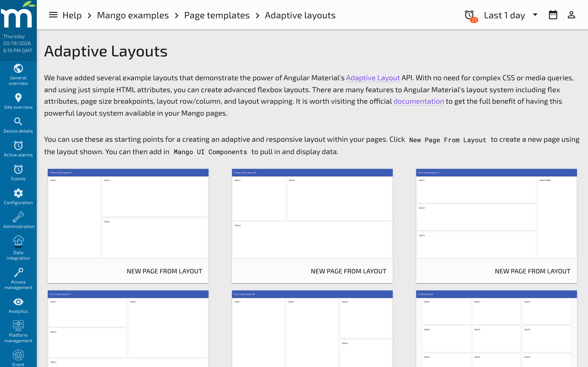Screen dimensions: 588x367
Task: Toggle the navigation sidebar with hamburger menu
Action: click(x=53, y=15)
